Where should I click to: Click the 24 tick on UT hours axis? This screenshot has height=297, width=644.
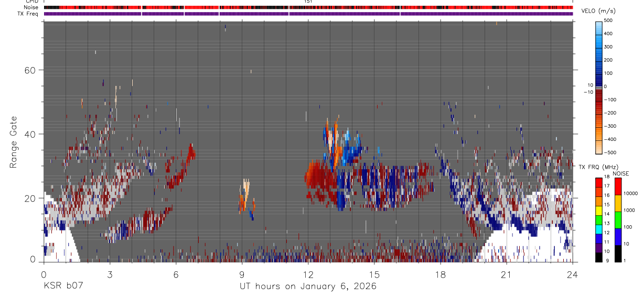pos(573,274)
